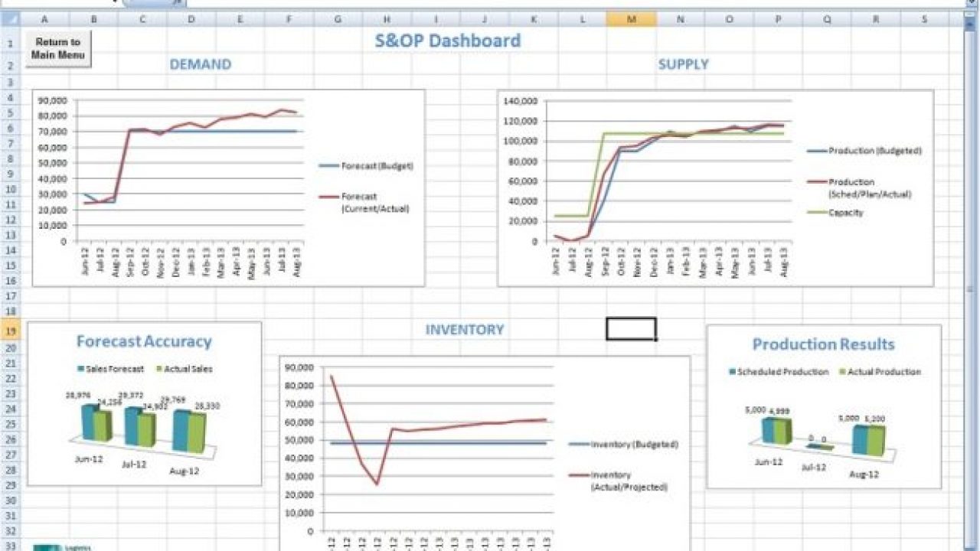The image size is (980, 551).
Task: Select column D header
Action: pyautogui.click(x=191, y=19)
